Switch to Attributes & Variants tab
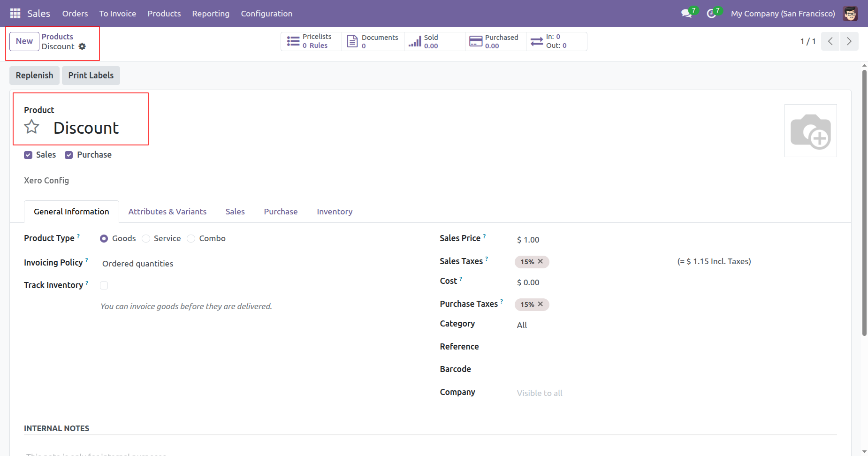 pyautogui.click(x=167, y=212)
